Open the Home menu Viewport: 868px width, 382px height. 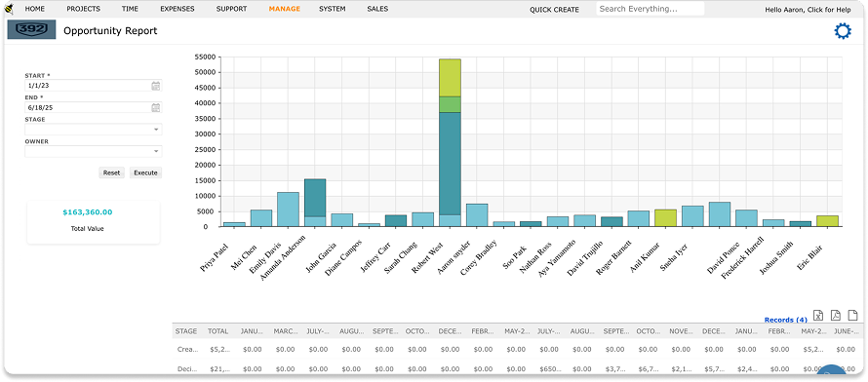pyautogui.click(x=35, y=9)
